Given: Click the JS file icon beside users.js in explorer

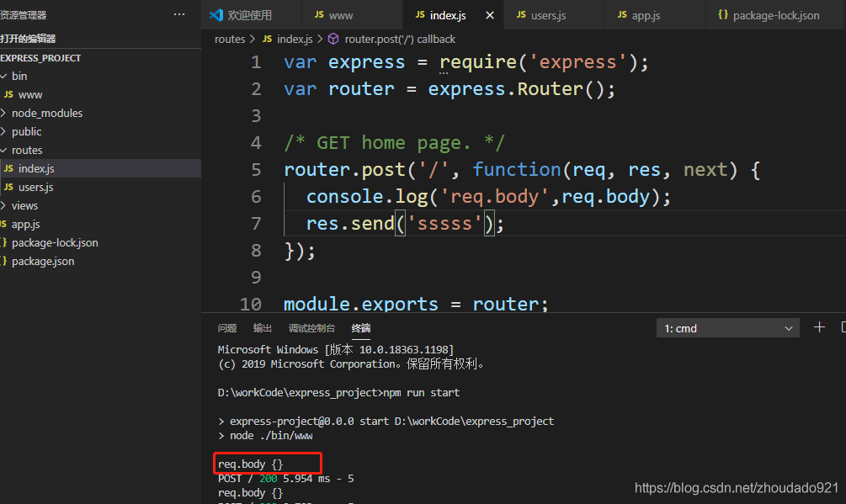Looking at the screenshot, I should click(x=8, y=187).
